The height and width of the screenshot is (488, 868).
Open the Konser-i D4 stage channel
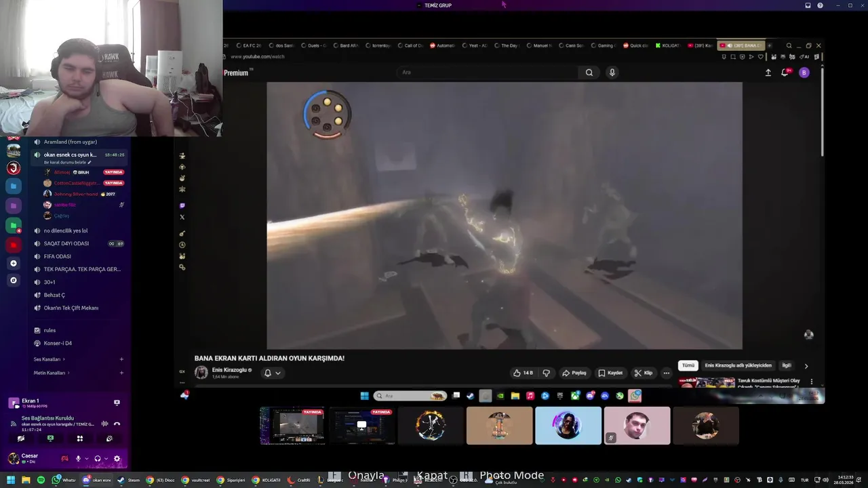click(58, 343)
